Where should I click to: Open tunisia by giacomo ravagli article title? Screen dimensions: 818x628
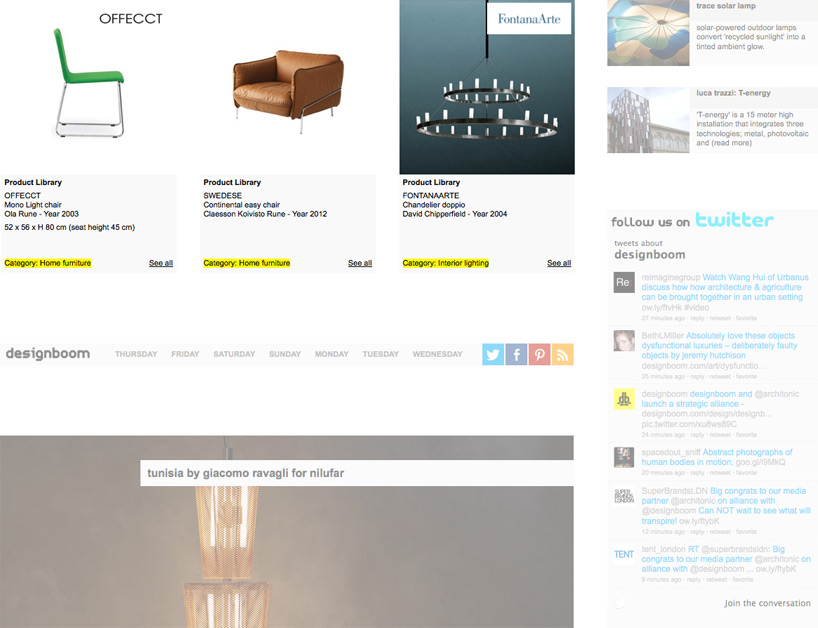246,473
